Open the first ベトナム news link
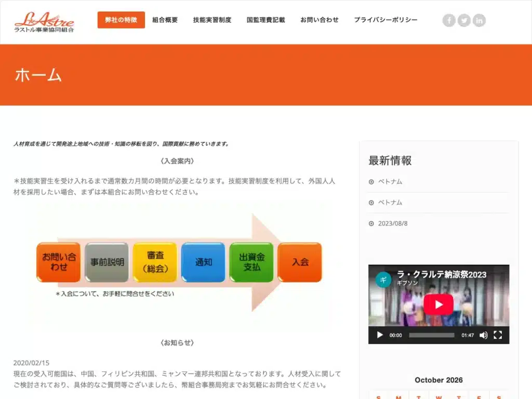 coord(390,181)
